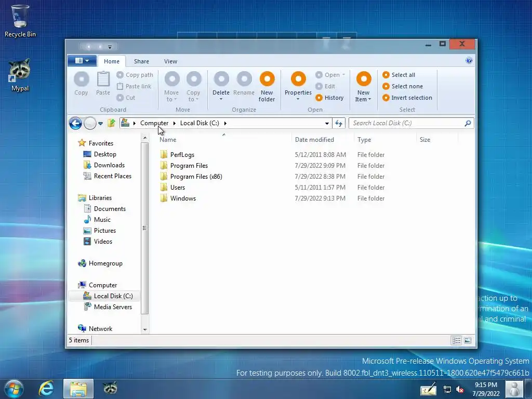This screenshot has height=399, width=532.
Task: Expand the chevron after Local Disk (C:) breadcrumb
Action: pos(225,123)
